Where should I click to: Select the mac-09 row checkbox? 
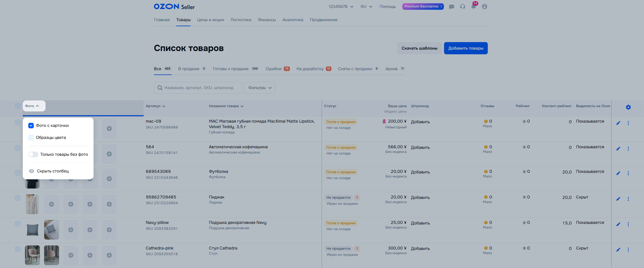[x=18, y=122]
